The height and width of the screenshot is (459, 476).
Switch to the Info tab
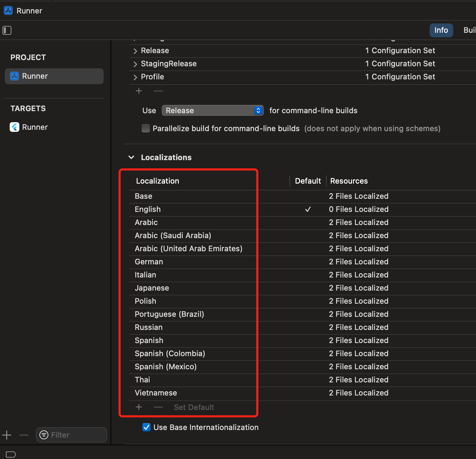coord(441,30)
